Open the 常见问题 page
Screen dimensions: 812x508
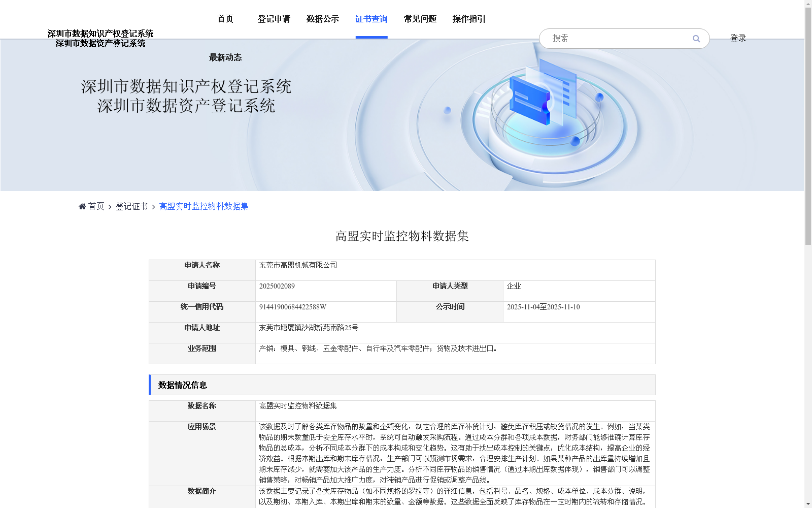(x=419, y=19)
